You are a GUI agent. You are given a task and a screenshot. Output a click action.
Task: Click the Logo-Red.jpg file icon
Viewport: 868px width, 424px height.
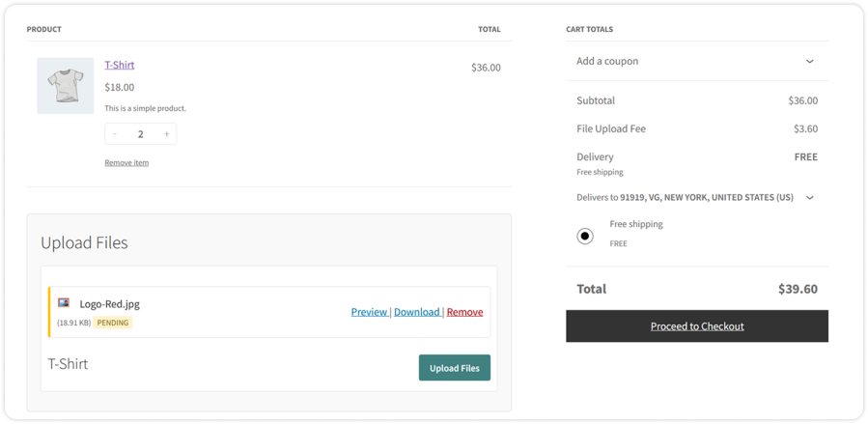tap(64, 303)
